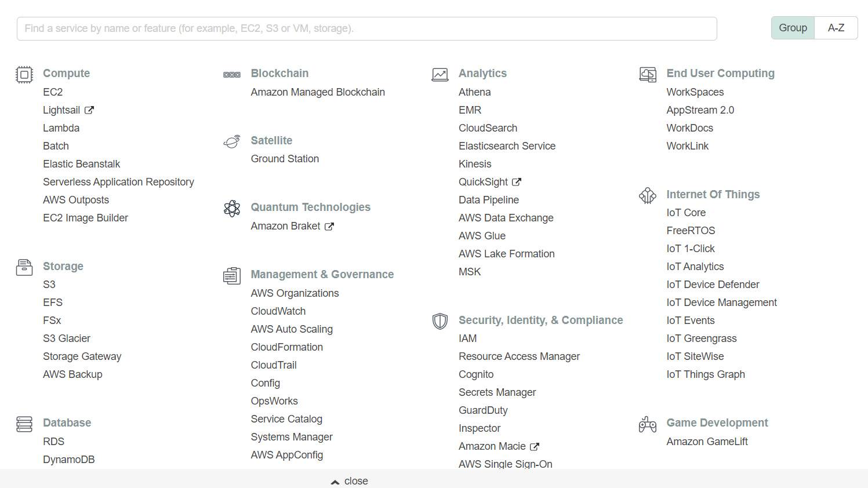This screenshot has height=488, width=868.
Task: Open IoT Core
Action: (686, 213)
